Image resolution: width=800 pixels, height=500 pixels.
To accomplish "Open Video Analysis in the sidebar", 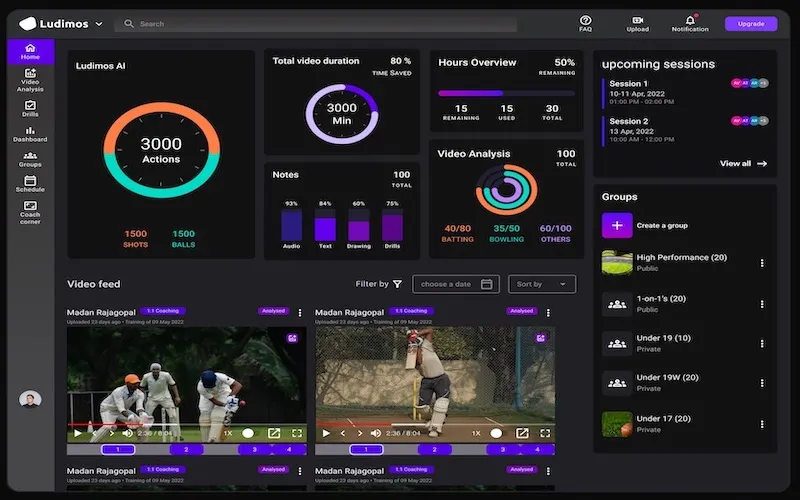I will tap(30, 81).
